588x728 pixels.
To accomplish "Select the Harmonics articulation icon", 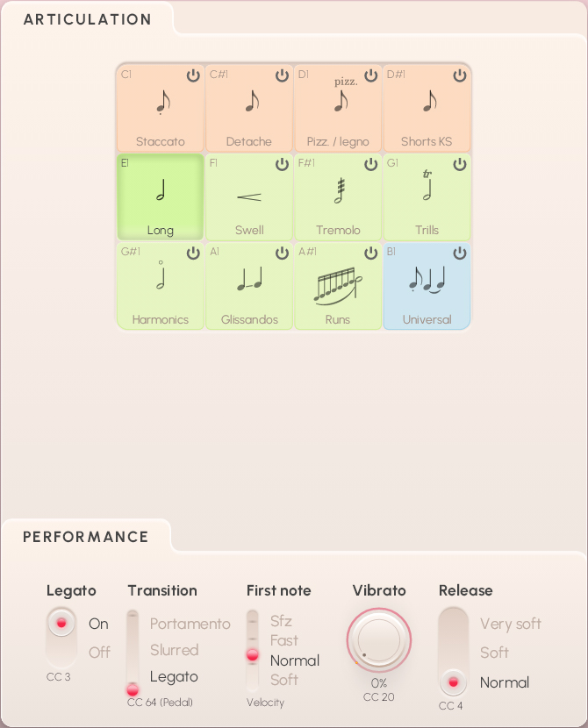I will (161, 277).
